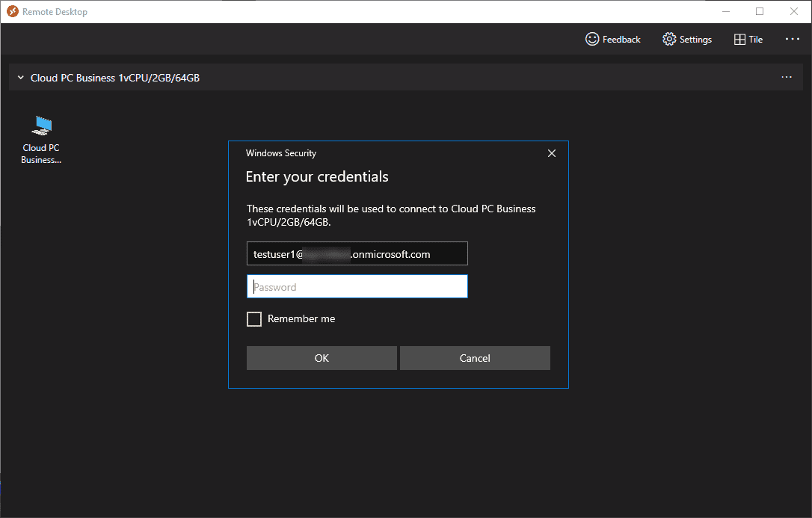Select the testuser1 username field
The image size is (812, 518).
pyautogui.click(x=357, y=253)
